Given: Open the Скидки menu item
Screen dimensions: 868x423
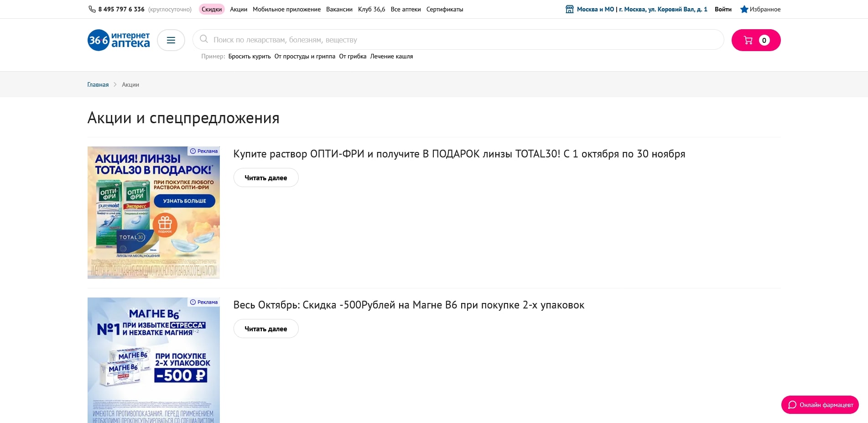Looking at the screenshot, I should pos(212,9).
